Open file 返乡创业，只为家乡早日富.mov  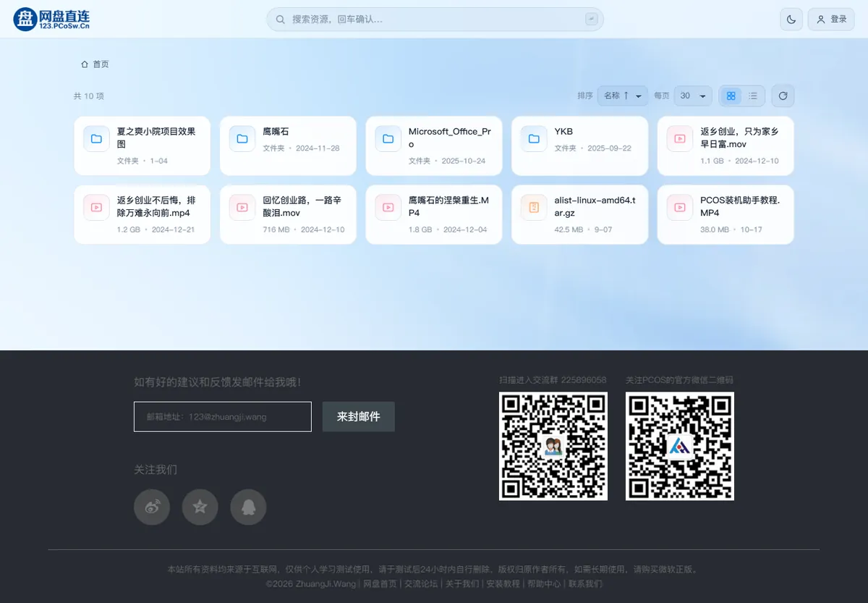(x=739, y=138)
